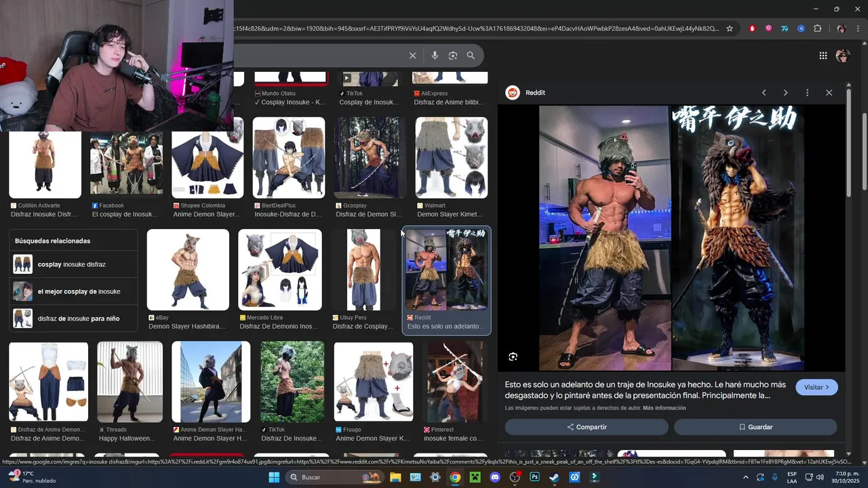Open the eBay Hashibira costume image
Viewport: 868px width, 488px height.
[188, 270]
